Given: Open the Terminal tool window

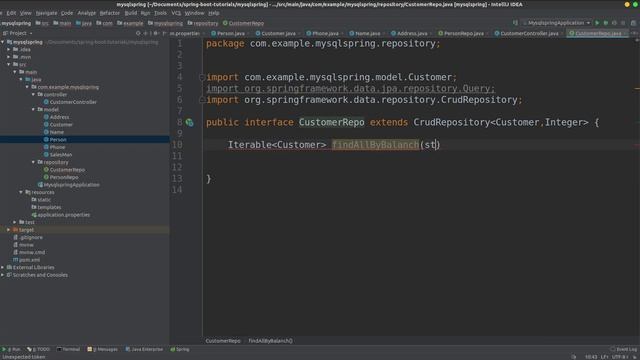Looking at the screenshot, I should (x=68, y=349).
